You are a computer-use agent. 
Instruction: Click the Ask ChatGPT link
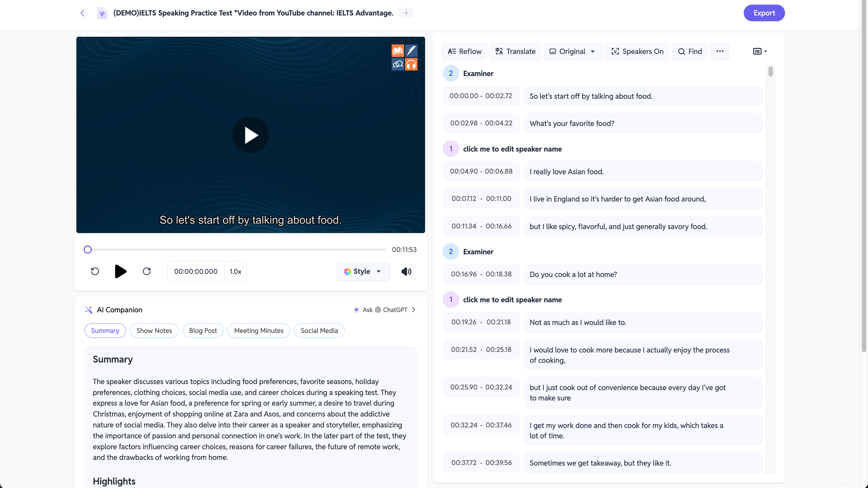385,310
